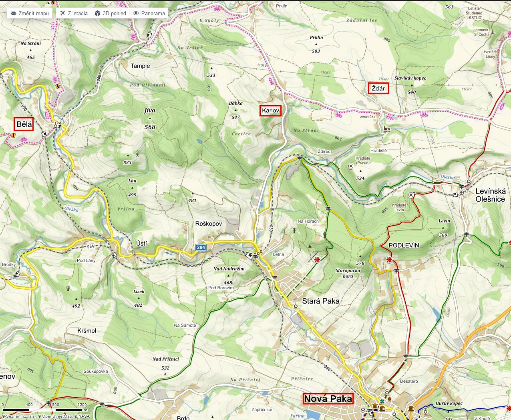Switch to Z letadla aerial view
511x420 pixels.
(x=74, y=13)
